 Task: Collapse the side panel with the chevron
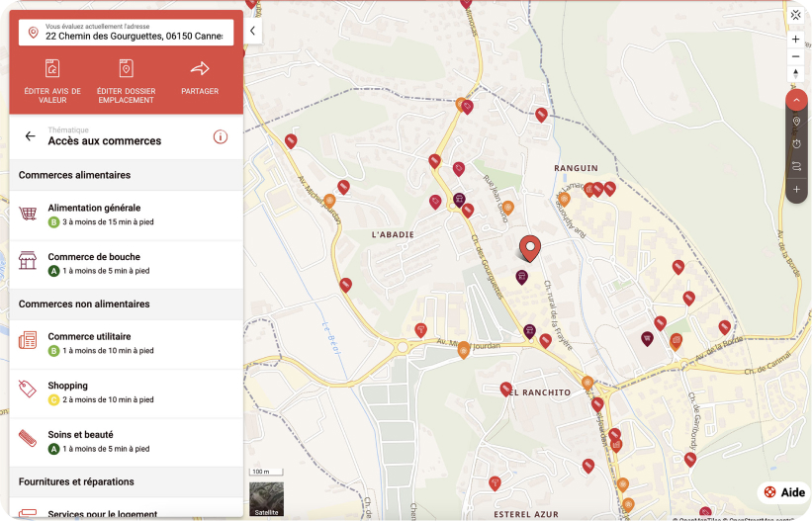point(252,31)
